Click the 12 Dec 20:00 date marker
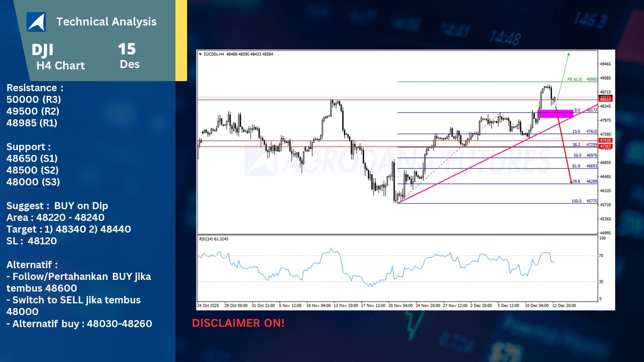The width and height of the screenshot is (644, 362). point(564,306)
